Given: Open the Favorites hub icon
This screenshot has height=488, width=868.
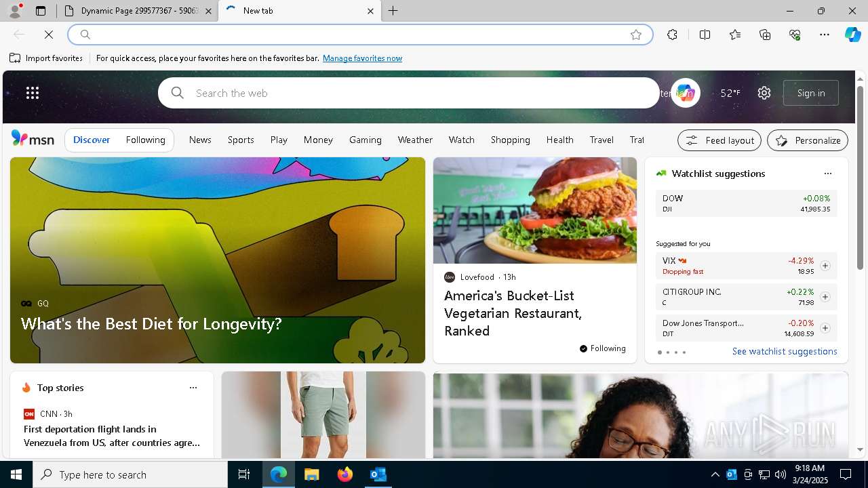Looking at the screenshot, I should 735,35.
